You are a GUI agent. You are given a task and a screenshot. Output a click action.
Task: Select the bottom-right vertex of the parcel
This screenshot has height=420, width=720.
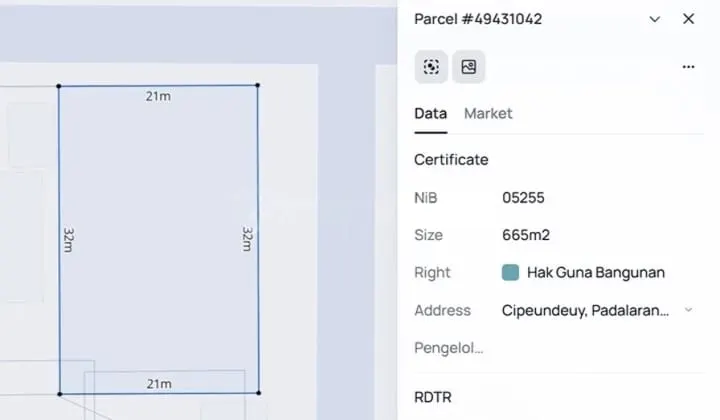(259, 393)
